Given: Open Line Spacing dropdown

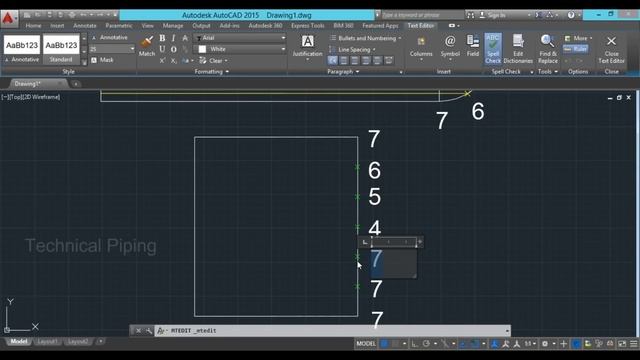Looking at the screenshot, I should (353, 49).
